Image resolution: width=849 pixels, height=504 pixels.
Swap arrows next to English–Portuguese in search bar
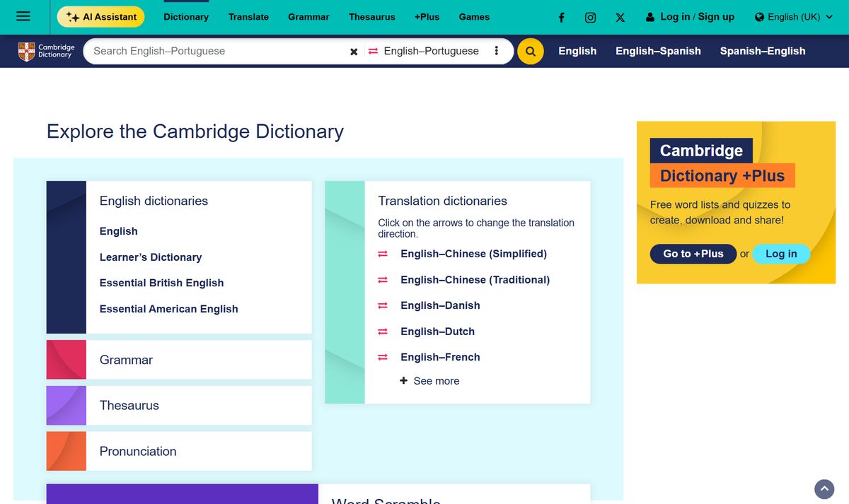[374, 51]
